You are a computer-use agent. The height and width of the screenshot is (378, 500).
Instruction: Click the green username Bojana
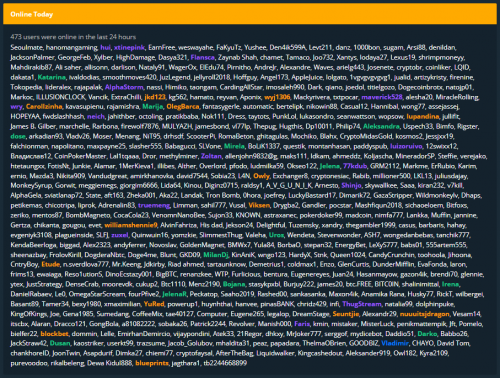point(234,284)
